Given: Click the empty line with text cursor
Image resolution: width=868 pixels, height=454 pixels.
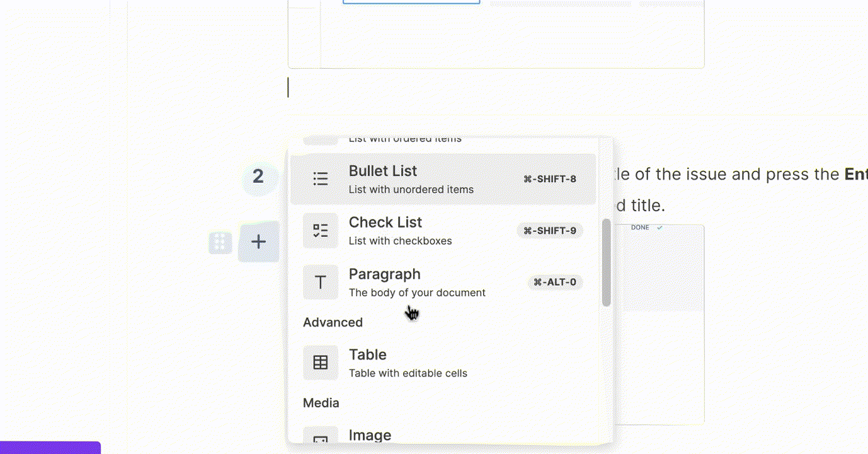Looking at the screenshot, I should click(x=496, y=88).
